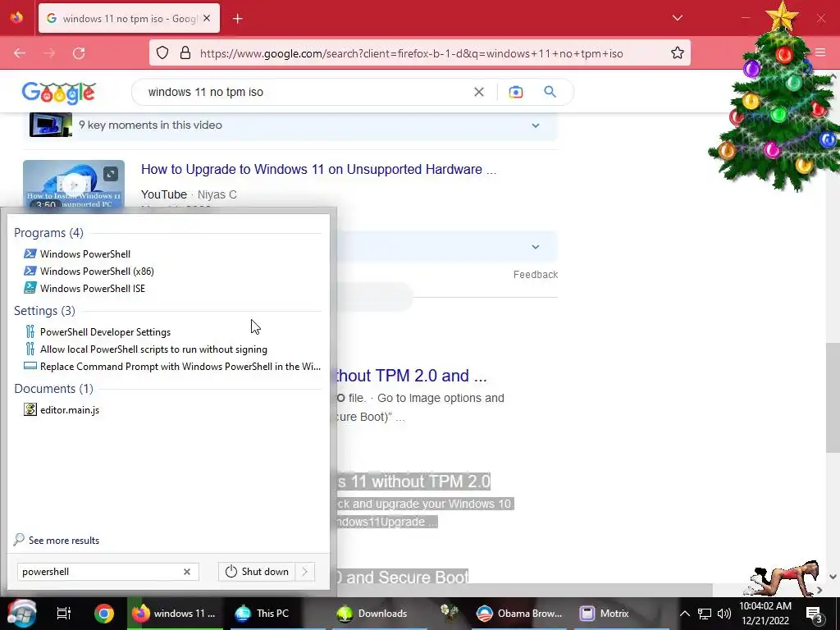840x630 pixels.
Task: Expand the second key moments chevron
Action: click(535, 247)
